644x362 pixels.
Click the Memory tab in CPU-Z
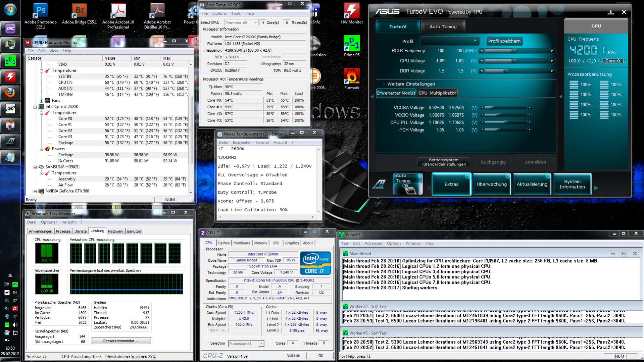click(x=261, y=243)
